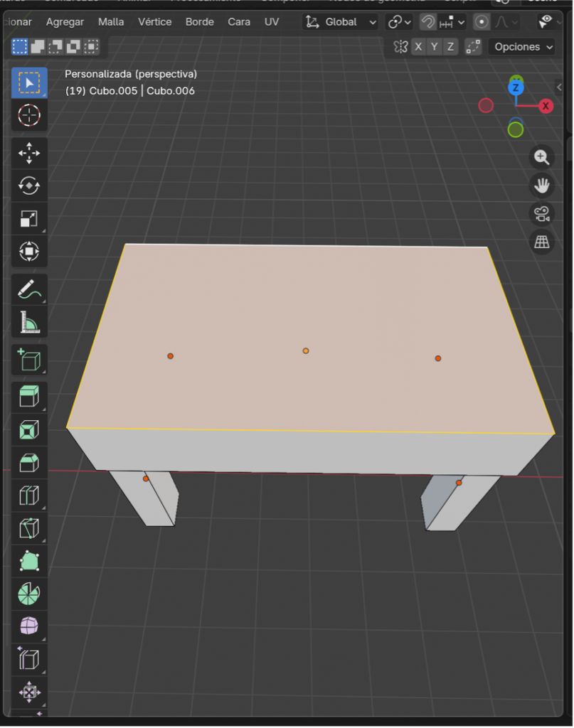Select the Poly Build tool
574x728 pixels.
pyautogui.click(x=29, y=561)
